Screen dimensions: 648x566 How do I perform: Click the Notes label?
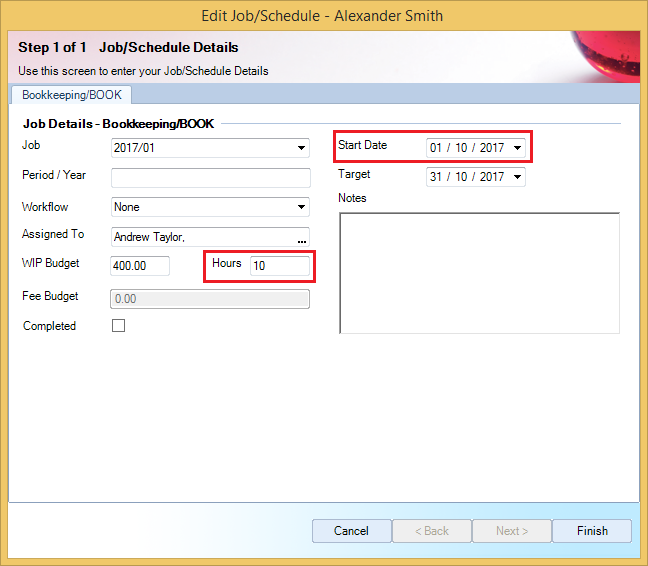352,198
